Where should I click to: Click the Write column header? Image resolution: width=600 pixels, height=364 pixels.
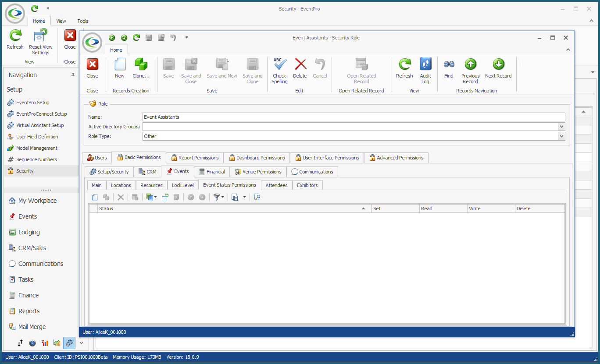click(x=491, y=209)
